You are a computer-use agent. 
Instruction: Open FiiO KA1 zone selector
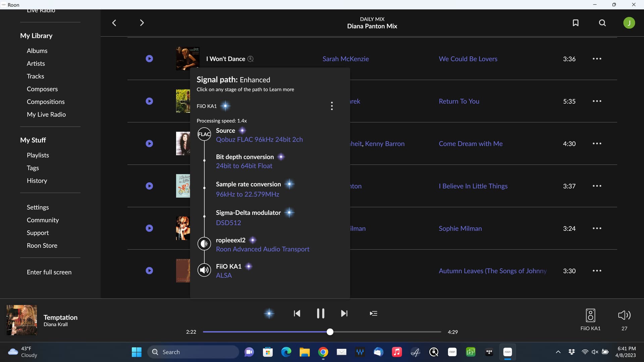point(590,320)
